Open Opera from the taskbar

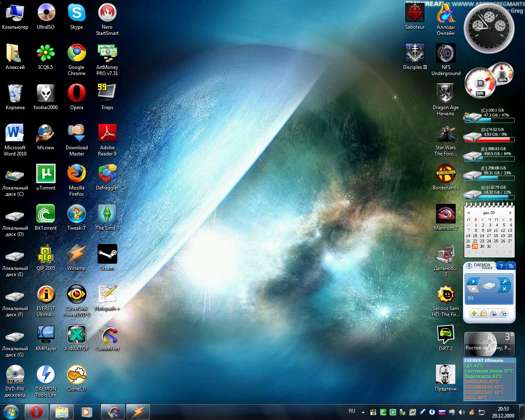[x=36, y=412]
